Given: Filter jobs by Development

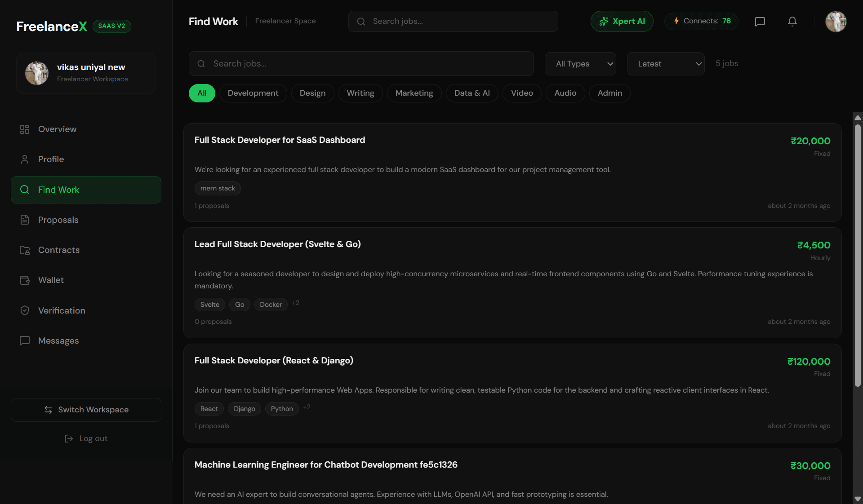Looking at the screenshot, I should point(253,93).
